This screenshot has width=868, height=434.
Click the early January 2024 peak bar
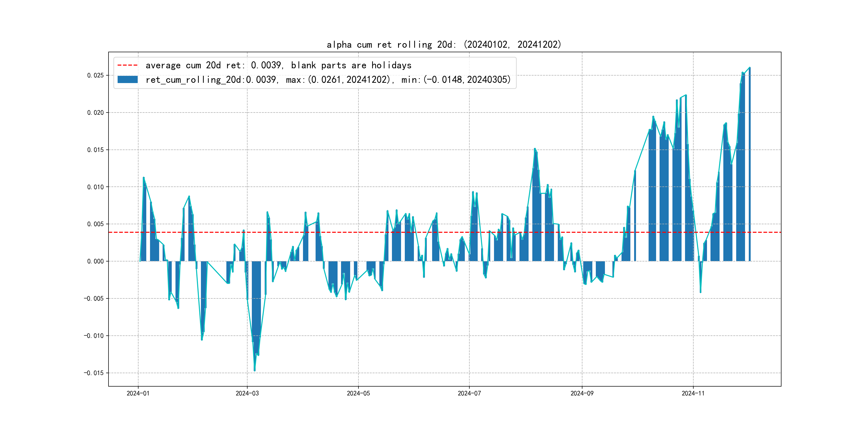tap(144, 219)
